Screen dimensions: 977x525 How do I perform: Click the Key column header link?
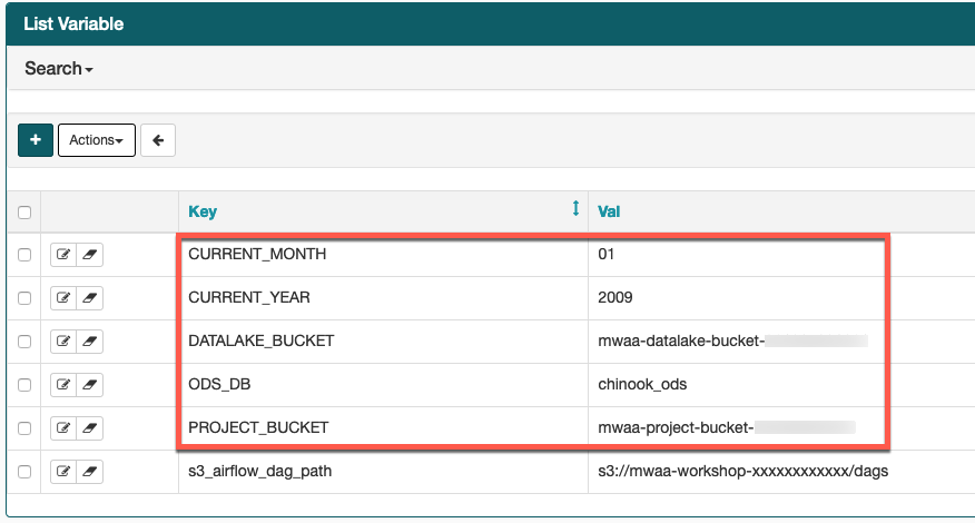(202, 212)
